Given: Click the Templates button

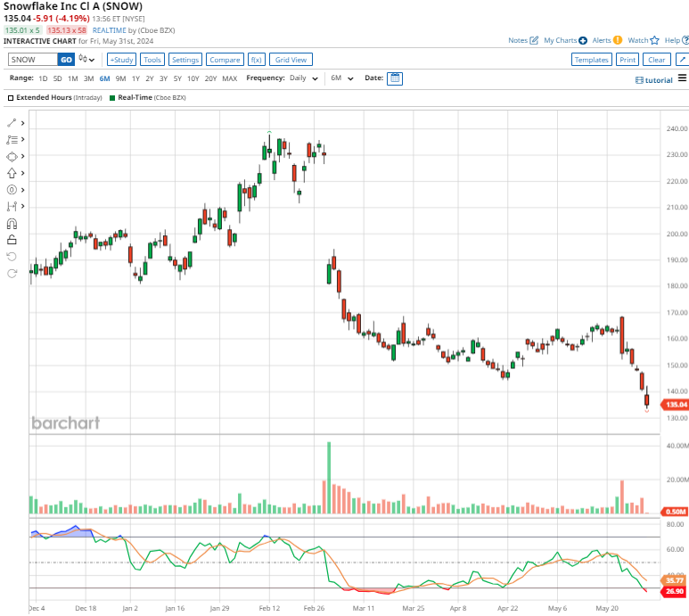Looking at the screenshot, I should tap(591, 60).
